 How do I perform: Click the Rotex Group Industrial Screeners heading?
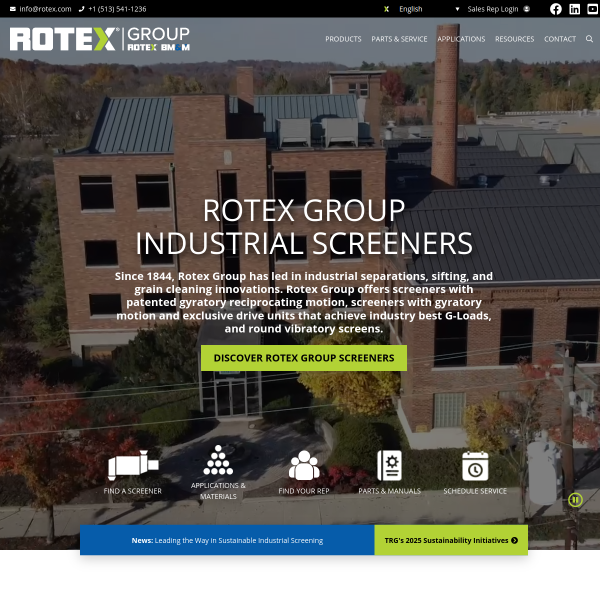coord(304,227)
